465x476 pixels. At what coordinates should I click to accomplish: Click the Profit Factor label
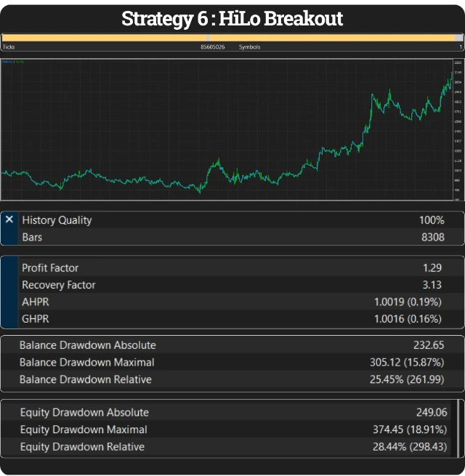tap(50, 268)
